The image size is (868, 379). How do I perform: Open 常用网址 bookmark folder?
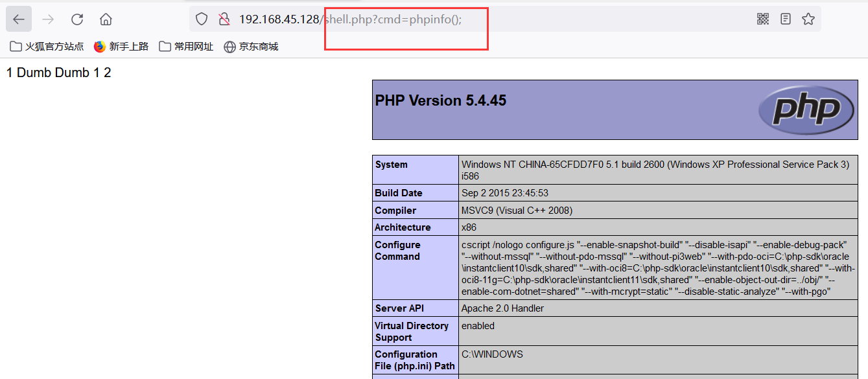point(186,47)
